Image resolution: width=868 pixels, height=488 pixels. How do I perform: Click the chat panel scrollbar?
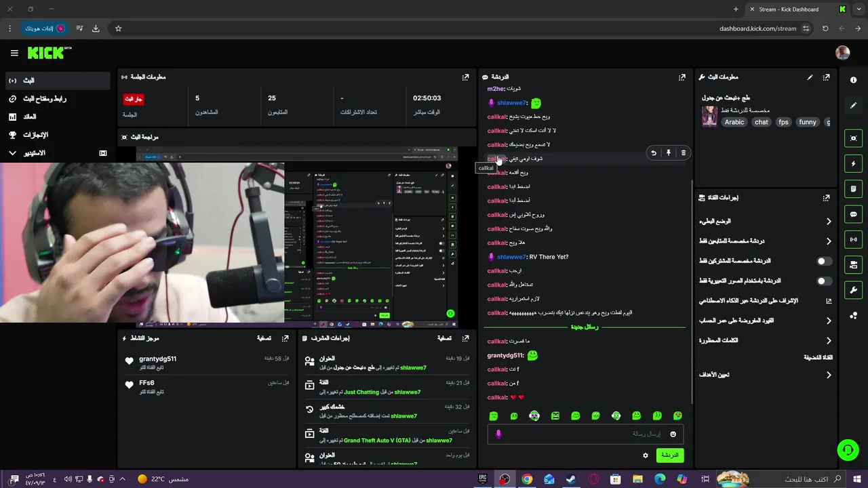tap(692, 291)
